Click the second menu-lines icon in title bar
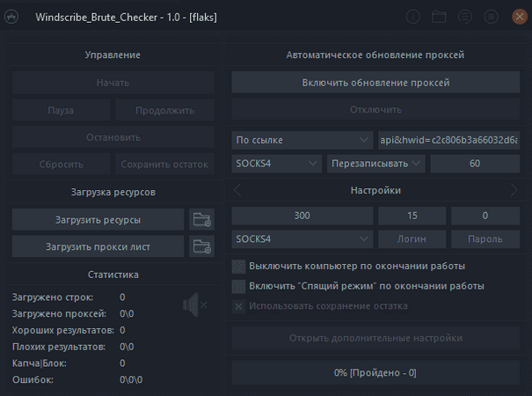This screenshot has width=532, height=396. click(491, 17)
